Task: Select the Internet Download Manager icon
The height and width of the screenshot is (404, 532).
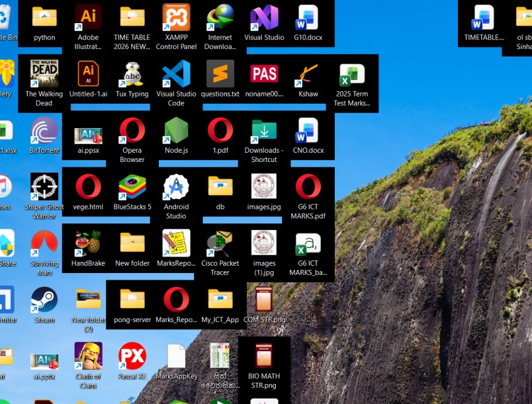Action: (220, 17)
